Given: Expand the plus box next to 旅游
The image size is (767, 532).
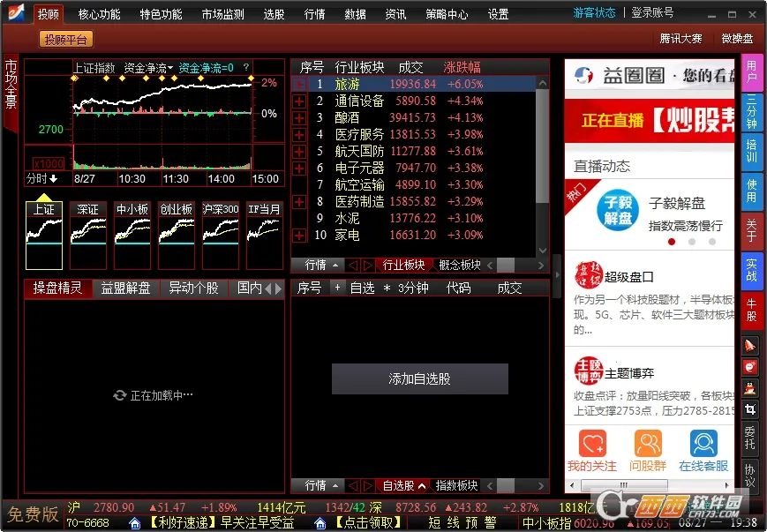Looking at the screenshot, I should (x=299, y=85).
